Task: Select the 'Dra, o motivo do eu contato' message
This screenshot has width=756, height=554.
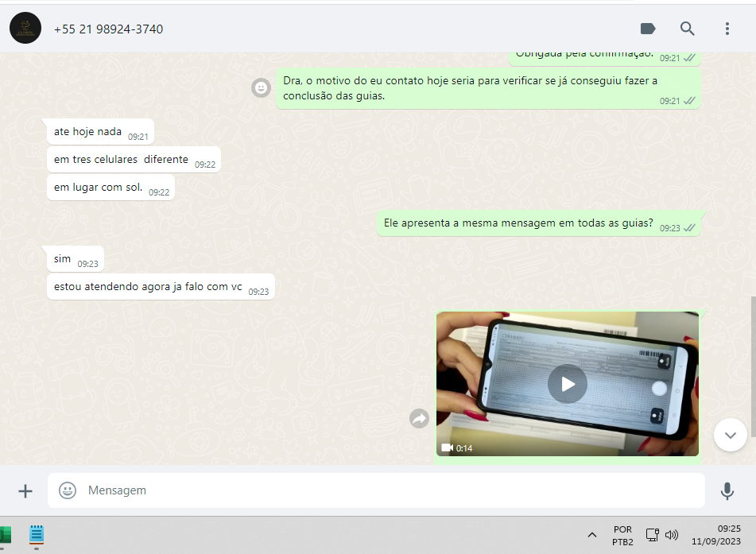Action: [x=488, y=88]
